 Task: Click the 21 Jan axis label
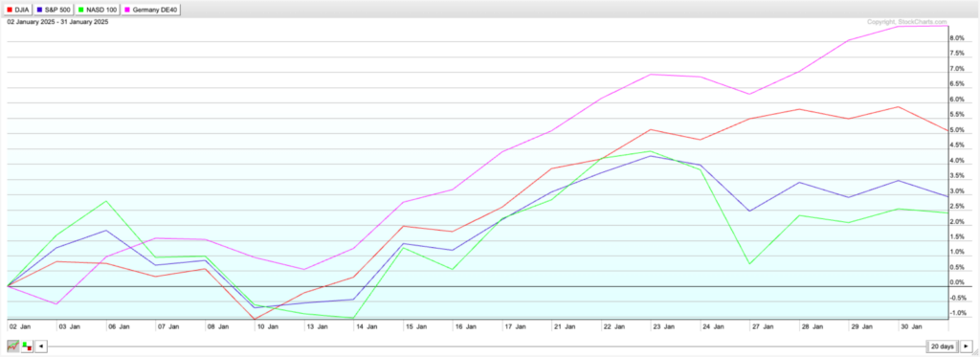point(564,326)
